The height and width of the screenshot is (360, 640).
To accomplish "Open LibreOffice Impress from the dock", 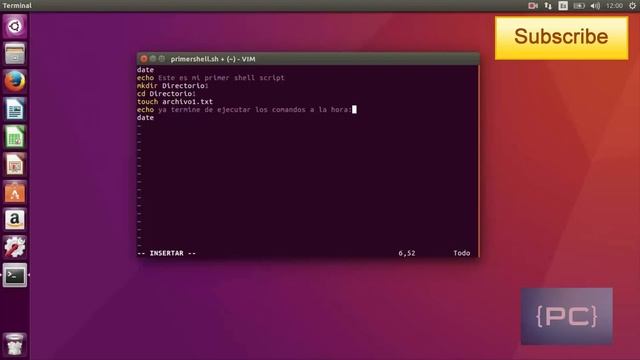I will pyautogui.click(x=15, y=164).
